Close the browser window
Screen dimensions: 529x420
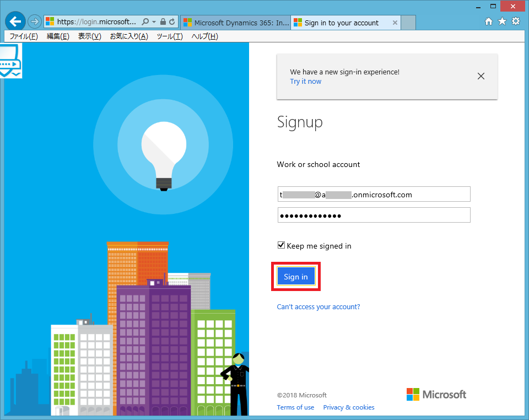(x=513, y=7)
